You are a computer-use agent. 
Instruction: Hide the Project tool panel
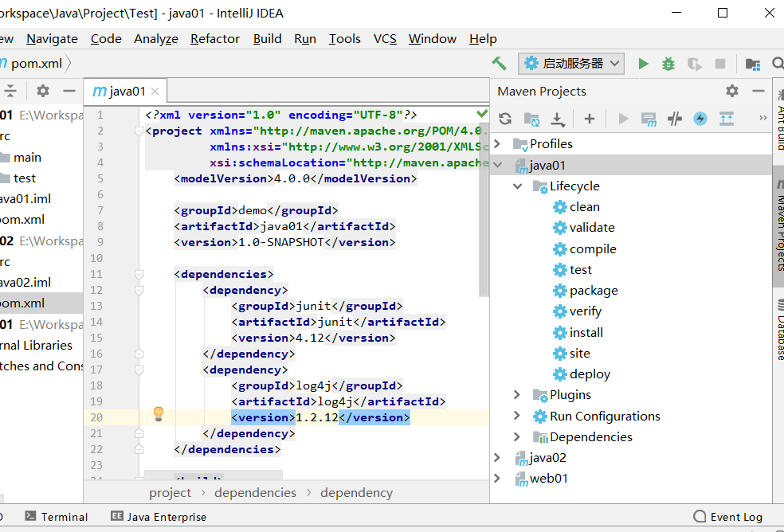coord(69,91)
